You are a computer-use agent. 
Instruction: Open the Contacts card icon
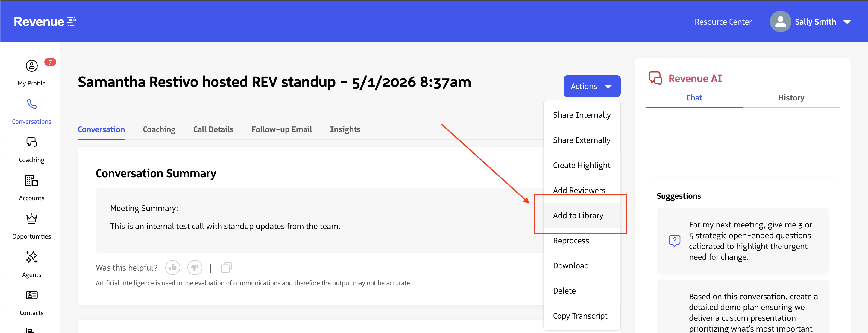pyautogui.click(x=32, y=295)
